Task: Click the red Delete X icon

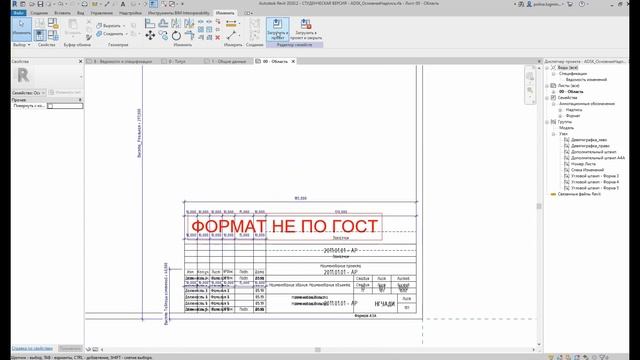Action: (x=218, y=38)
